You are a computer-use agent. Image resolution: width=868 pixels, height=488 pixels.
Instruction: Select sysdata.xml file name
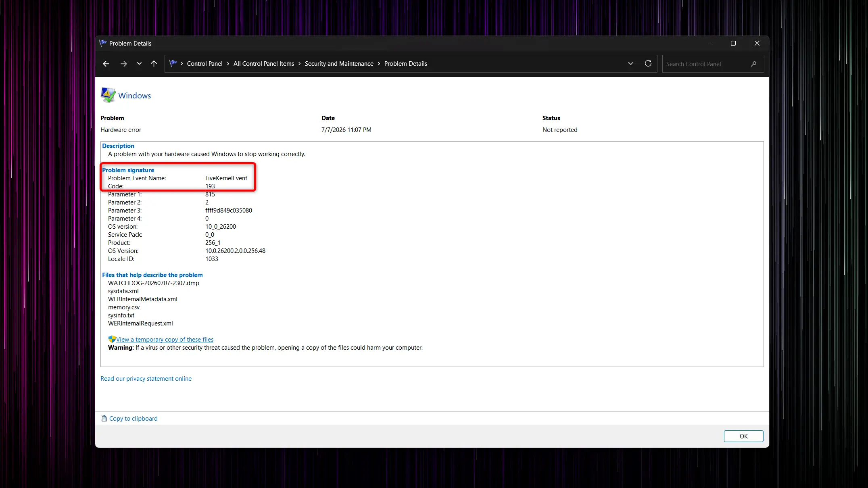pos(123,291)
